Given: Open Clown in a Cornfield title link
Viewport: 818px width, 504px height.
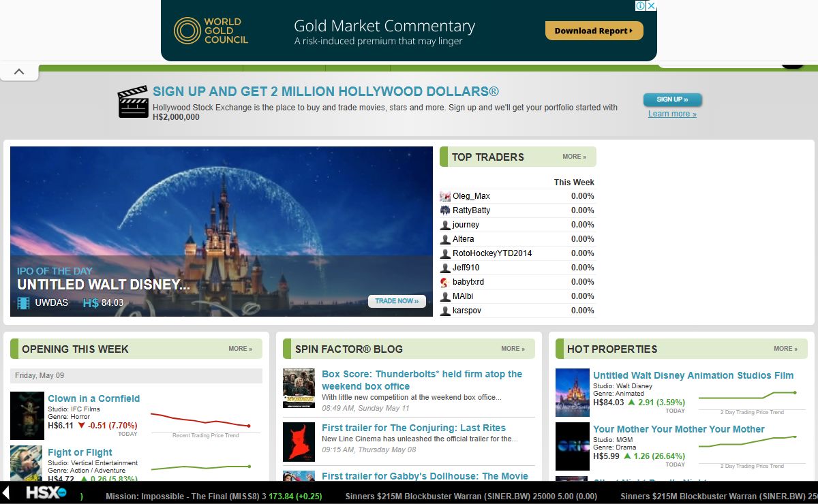Looking at the screenshot, I should 93,398.
